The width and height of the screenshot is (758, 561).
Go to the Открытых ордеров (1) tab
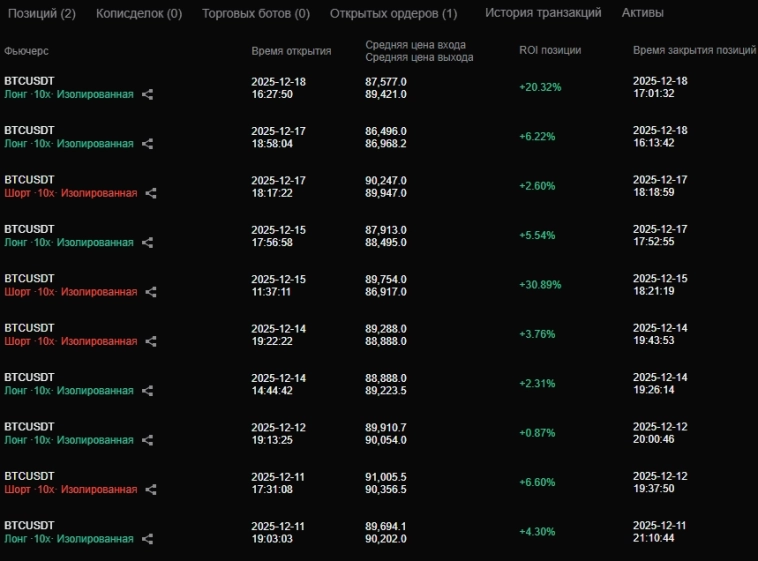coord(393,14)
